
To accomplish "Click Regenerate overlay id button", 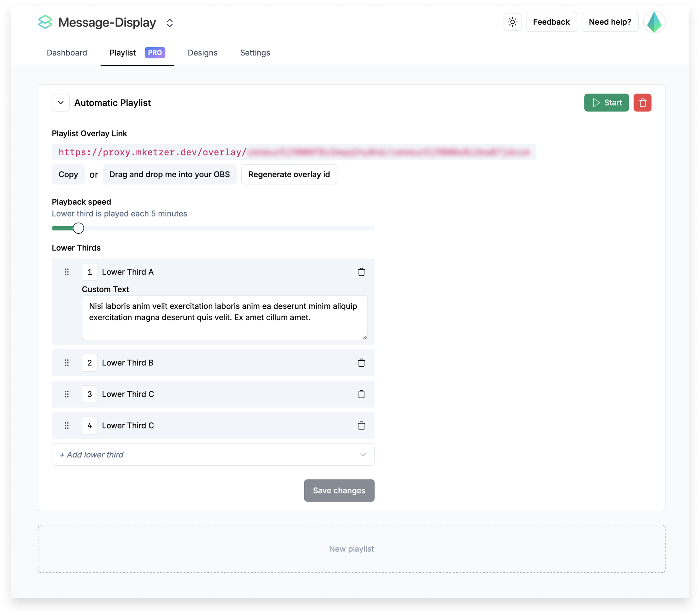I will click(x=289, y=174).
